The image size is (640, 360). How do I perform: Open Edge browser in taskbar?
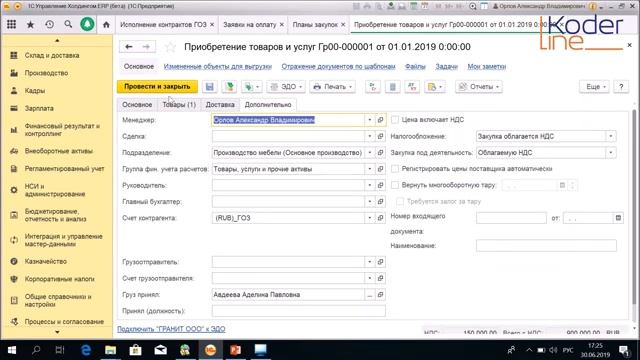coord(86,350)
